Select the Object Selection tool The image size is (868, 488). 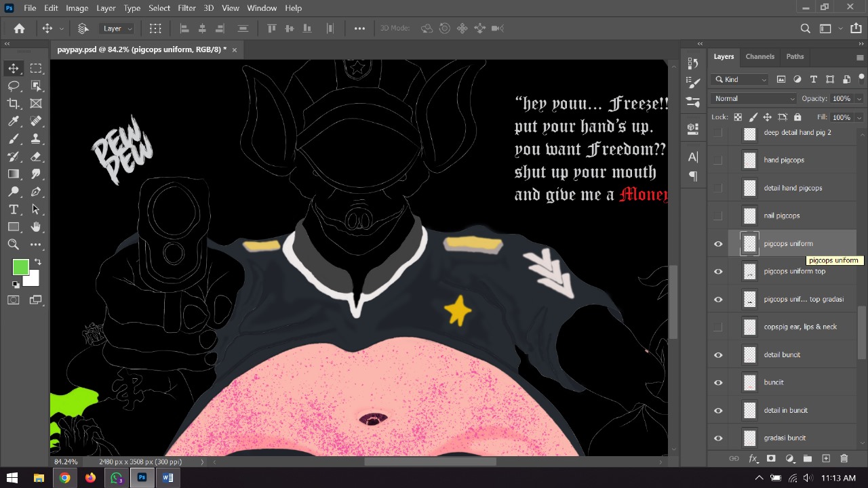pos(36,85)
